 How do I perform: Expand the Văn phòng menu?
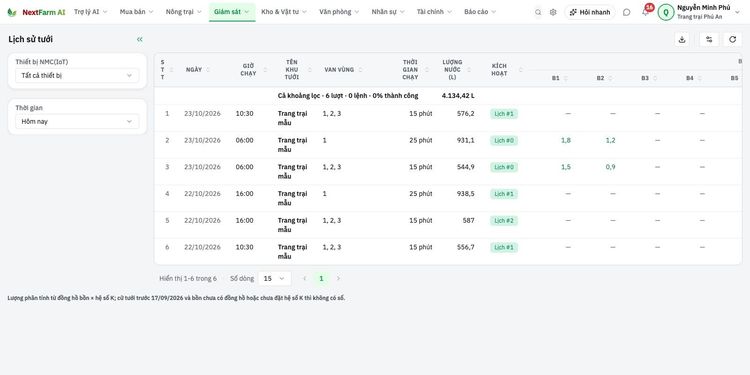[x=339, y=12]
